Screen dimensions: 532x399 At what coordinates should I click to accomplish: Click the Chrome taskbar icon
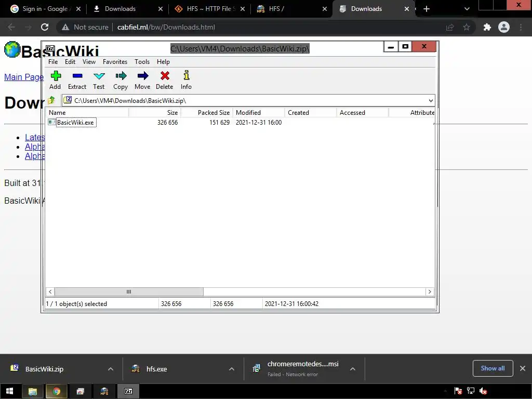(x=56, y=391)
